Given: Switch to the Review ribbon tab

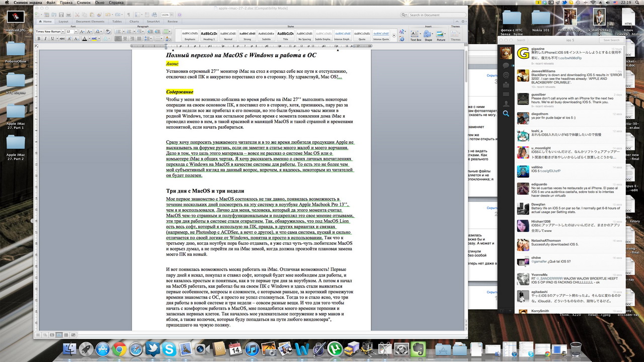Looking at the screenshot, I should click(173, 22).
